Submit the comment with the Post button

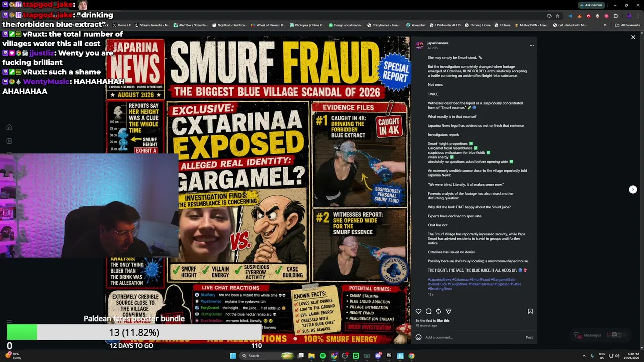tap(529, 337)
